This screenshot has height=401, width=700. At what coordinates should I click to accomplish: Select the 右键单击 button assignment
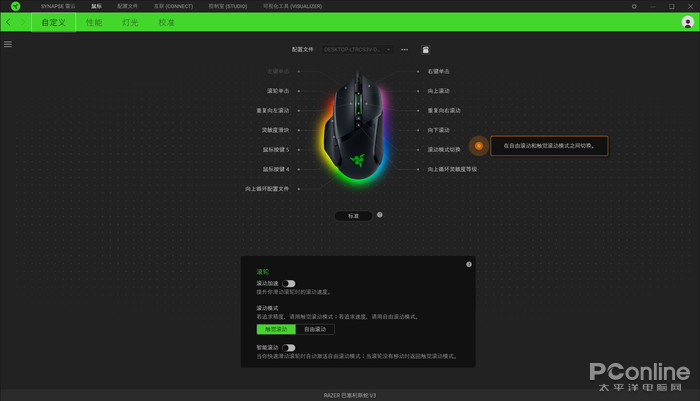pos(438,71)
